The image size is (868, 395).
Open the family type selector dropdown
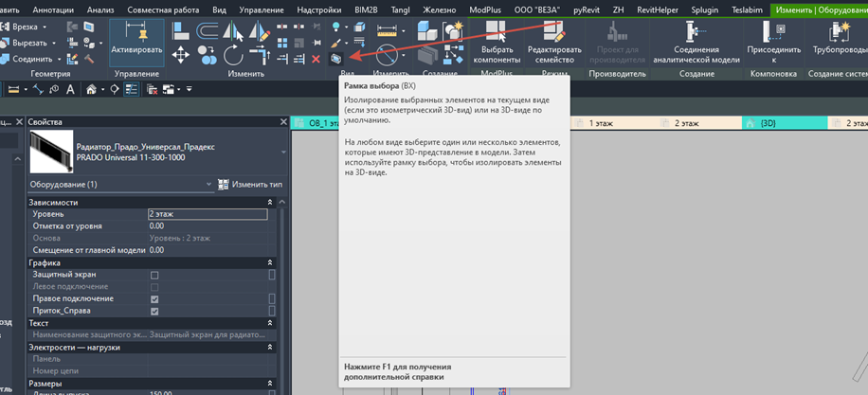click(x=283, y=152)
